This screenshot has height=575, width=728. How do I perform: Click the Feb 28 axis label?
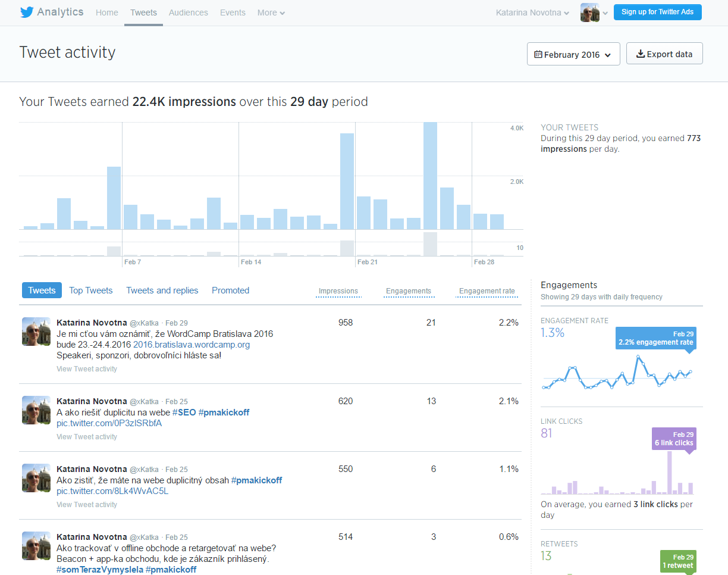(484, 262)
